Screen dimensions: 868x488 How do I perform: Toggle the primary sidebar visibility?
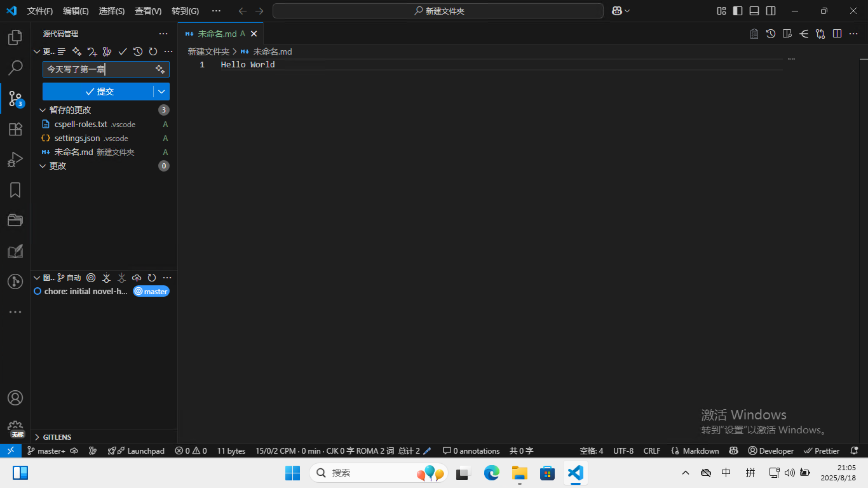pyautogui.click(x=738, y=11)
